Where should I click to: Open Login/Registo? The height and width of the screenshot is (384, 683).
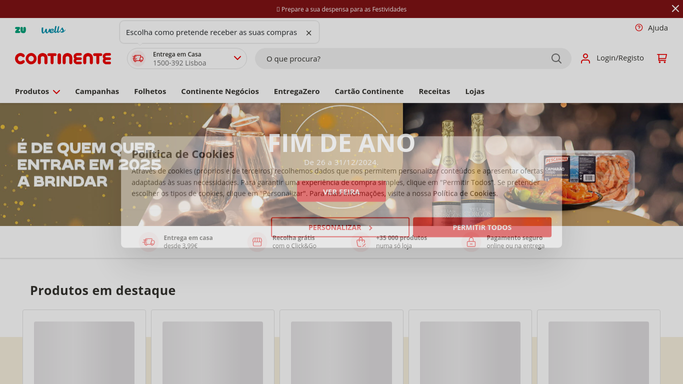[620, 58]
